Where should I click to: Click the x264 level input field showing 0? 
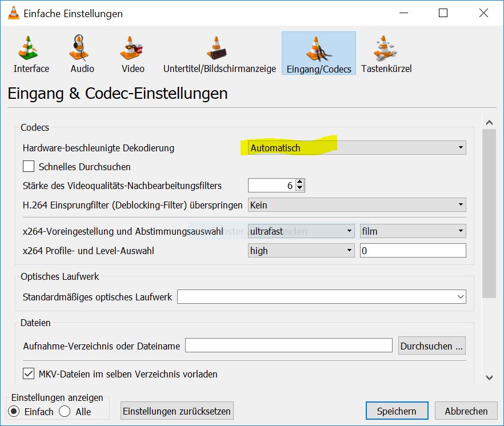pos(413,251)
